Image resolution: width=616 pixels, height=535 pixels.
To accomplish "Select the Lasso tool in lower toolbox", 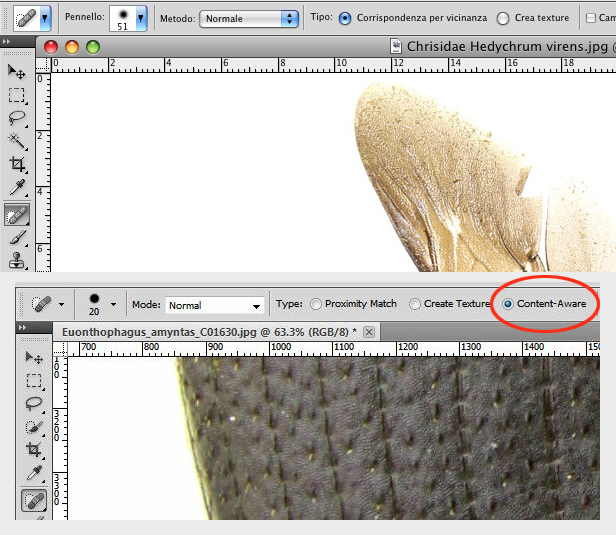I will pyautogui.click(x=35, y=403).
